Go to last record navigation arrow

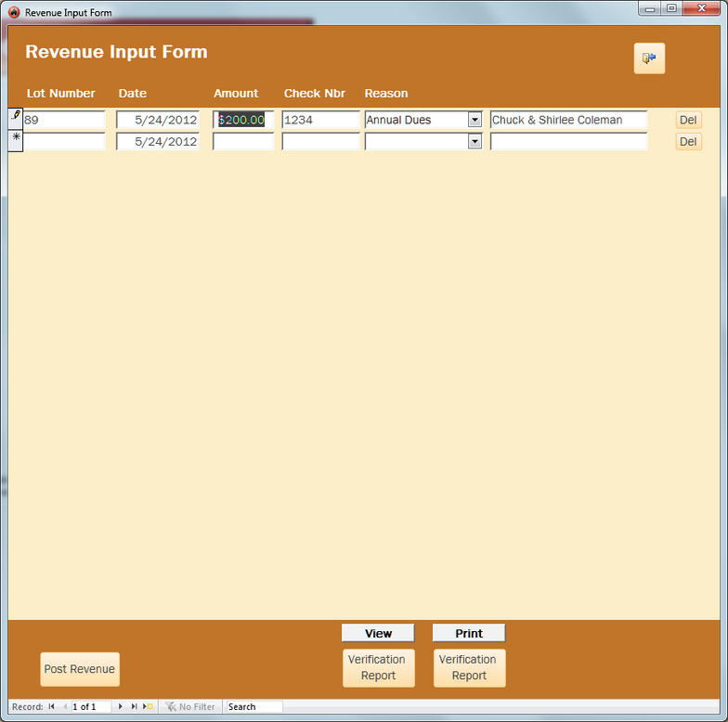134,706
